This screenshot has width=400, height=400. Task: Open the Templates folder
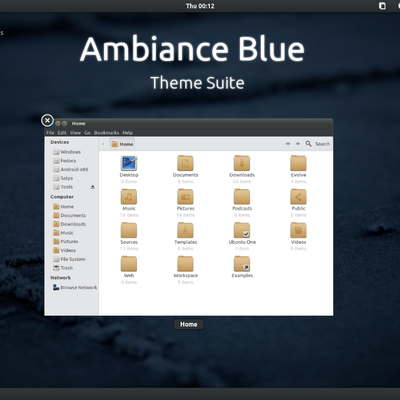[x=185, y=230]
